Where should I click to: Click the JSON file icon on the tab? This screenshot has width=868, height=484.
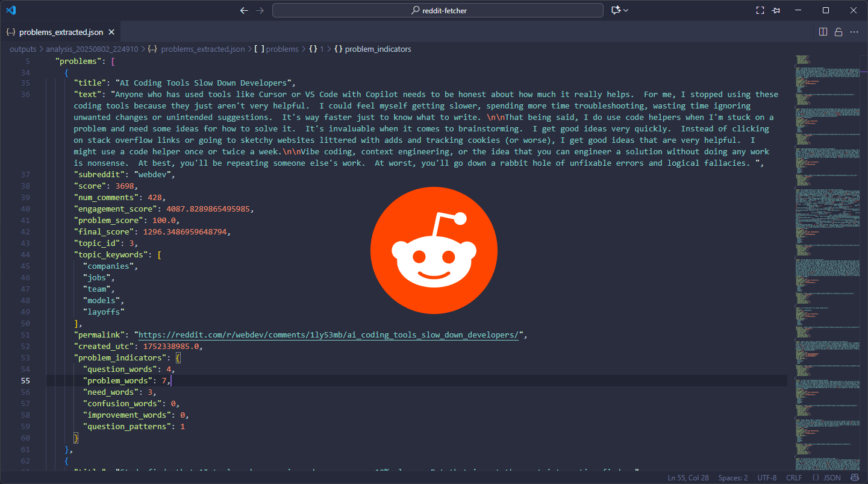click(10, 32)
